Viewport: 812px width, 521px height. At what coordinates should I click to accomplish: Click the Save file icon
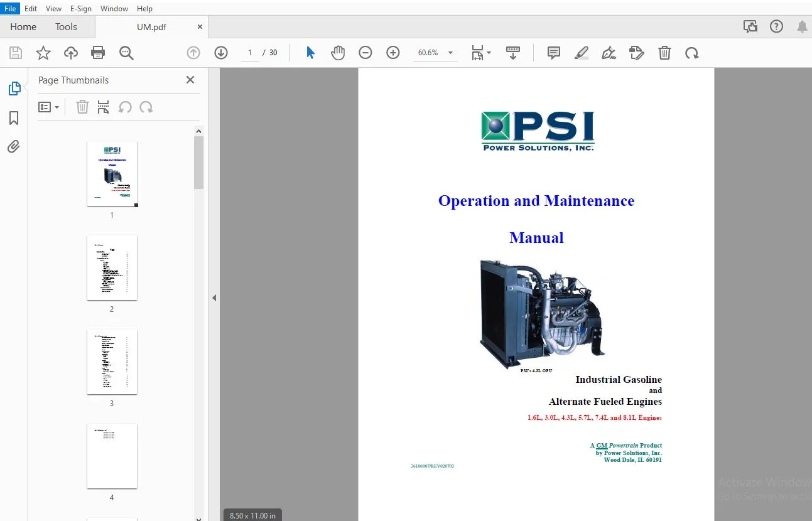coord(15,53)
